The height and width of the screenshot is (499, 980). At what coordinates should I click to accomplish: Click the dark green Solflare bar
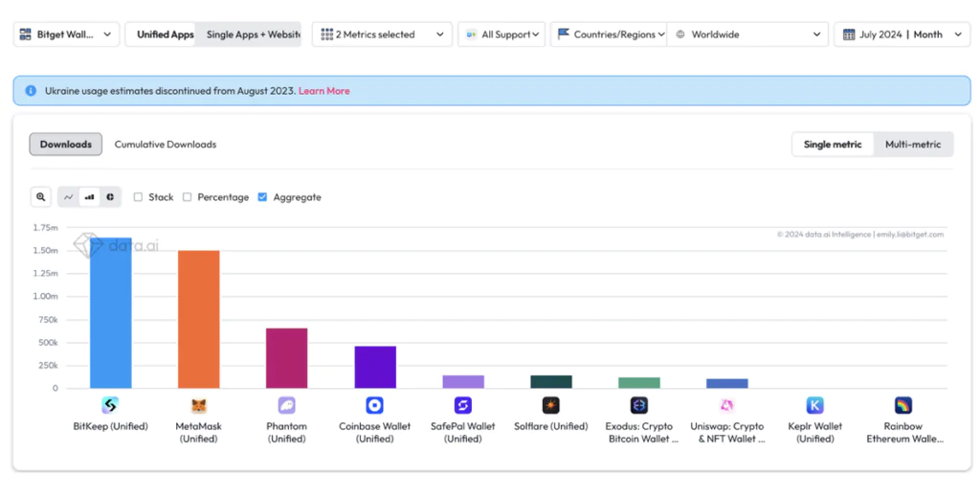click(x=551, y=382)
